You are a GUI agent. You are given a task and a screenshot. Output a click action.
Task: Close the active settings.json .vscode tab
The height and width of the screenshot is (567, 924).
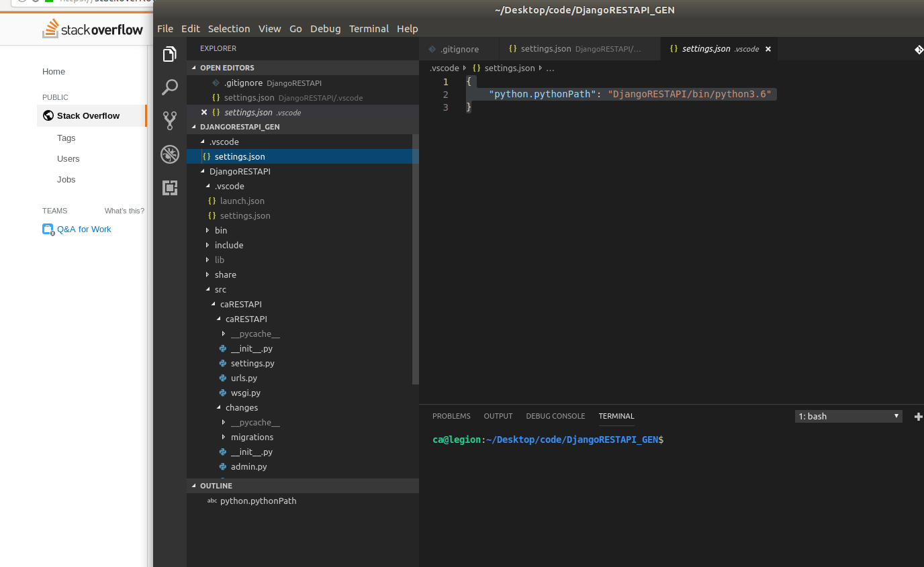(x=768, y=49)
